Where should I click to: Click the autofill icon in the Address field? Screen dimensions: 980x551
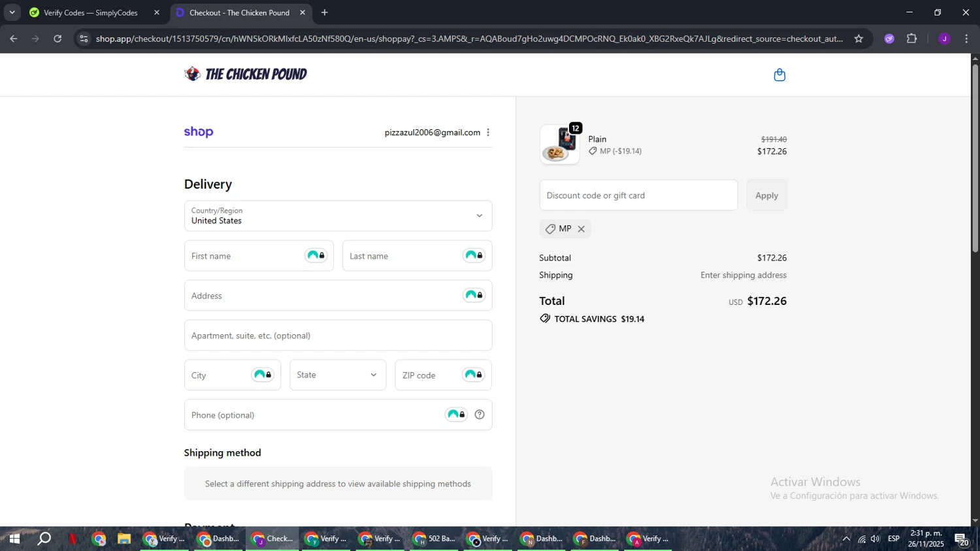tap(474, 295)
